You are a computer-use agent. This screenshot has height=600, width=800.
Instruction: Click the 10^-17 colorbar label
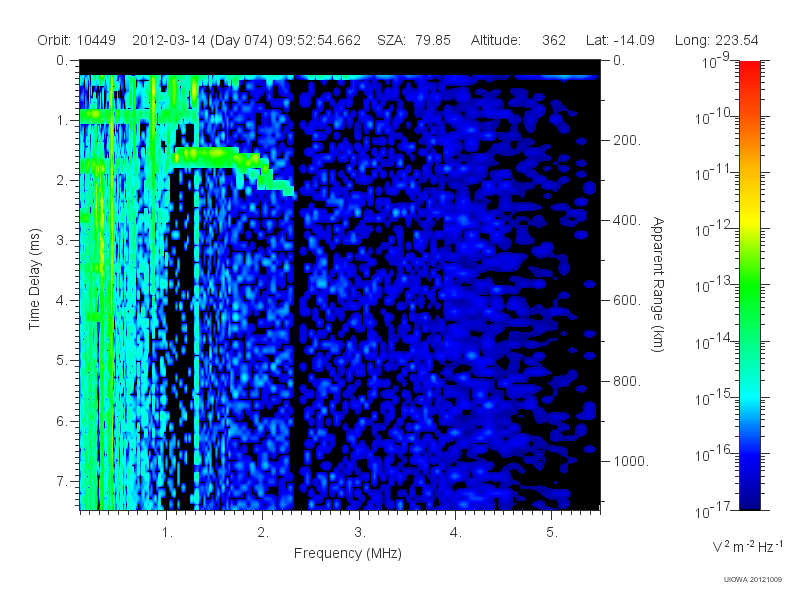tap(713, 510)
